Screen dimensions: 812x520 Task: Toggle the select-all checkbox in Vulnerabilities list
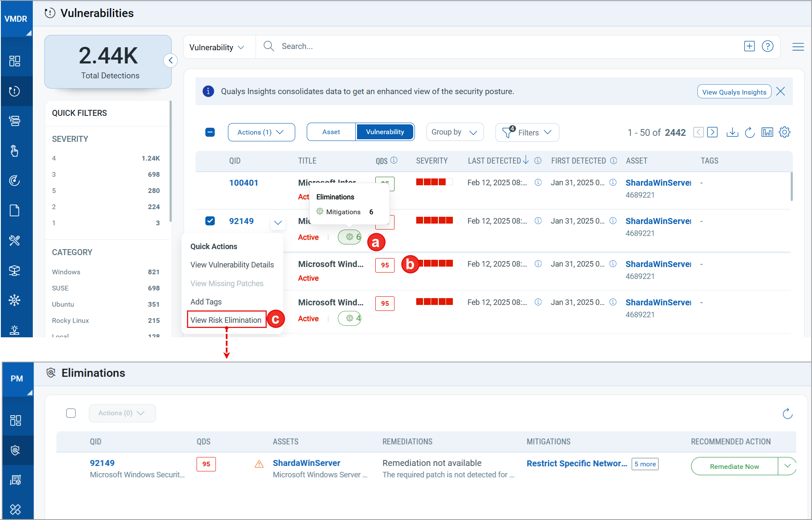coord(210,132)
